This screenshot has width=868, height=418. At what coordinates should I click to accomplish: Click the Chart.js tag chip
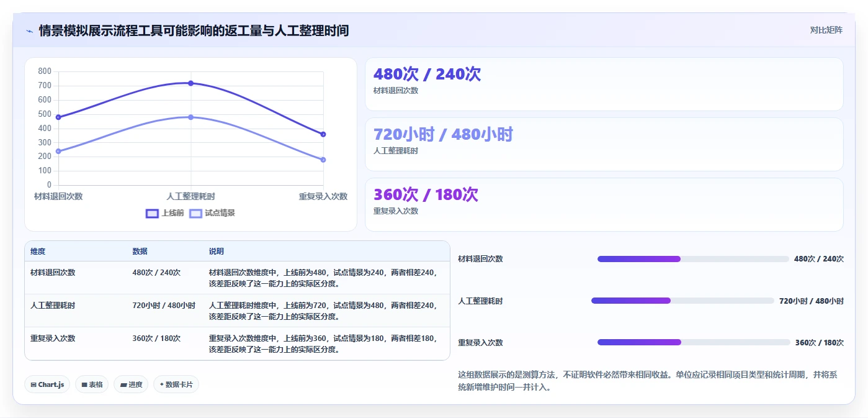[x=47, y=384]
